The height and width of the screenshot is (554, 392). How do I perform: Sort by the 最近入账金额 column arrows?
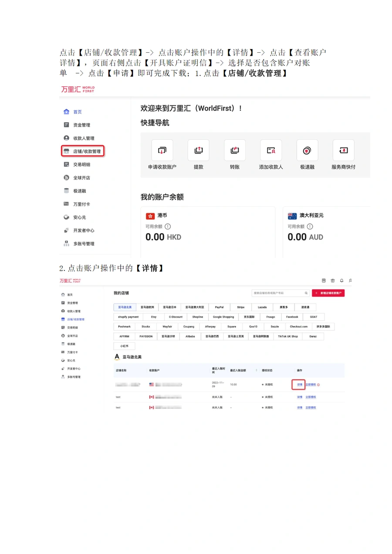pos(256,371)
